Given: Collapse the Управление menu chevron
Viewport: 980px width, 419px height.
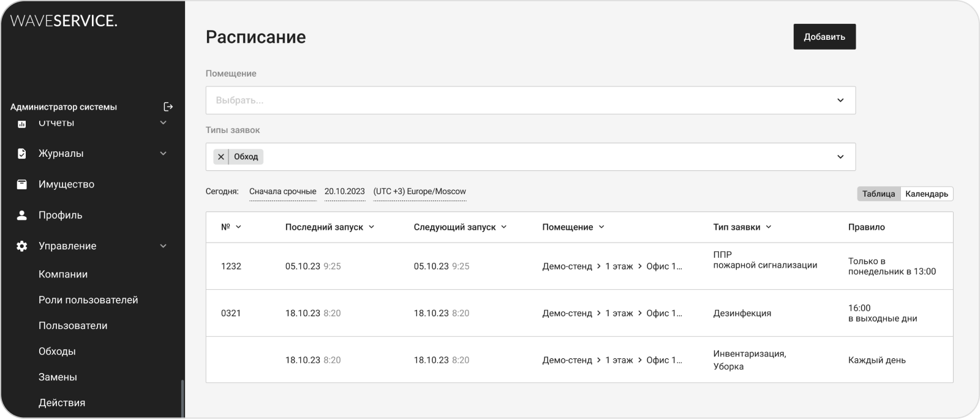Looking at the screenshot, I should (x=164, y=246).
